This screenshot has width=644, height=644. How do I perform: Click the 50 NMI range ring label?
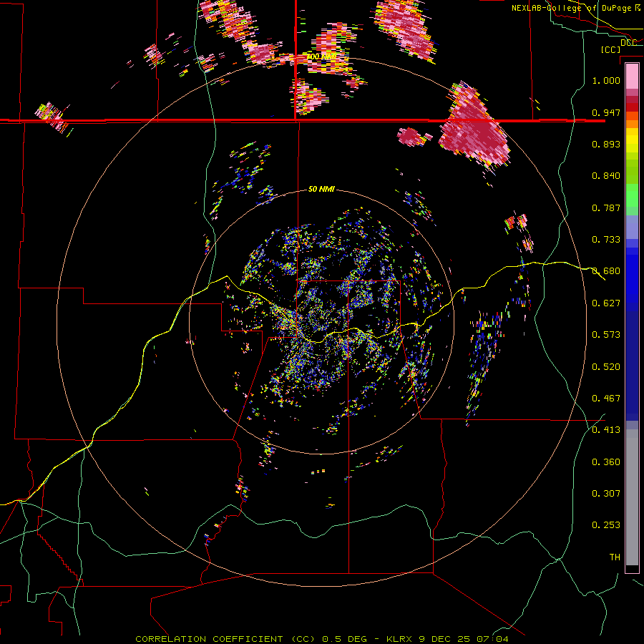point(321,190)
